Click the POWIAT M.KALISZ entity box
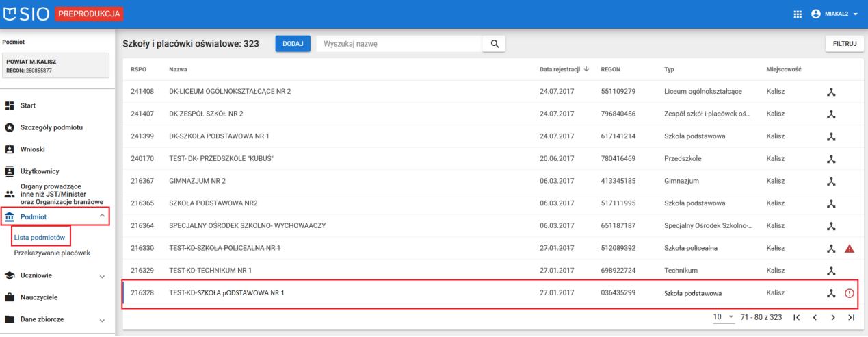This screenshot has height=337, width=868. pyautogui.click(x=56, y=66)
